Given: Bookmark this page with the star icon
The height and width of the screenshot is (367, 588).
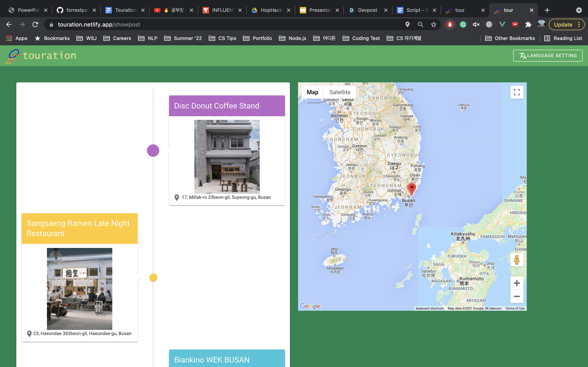Looking at the screenshot, I should coord(433,24).
